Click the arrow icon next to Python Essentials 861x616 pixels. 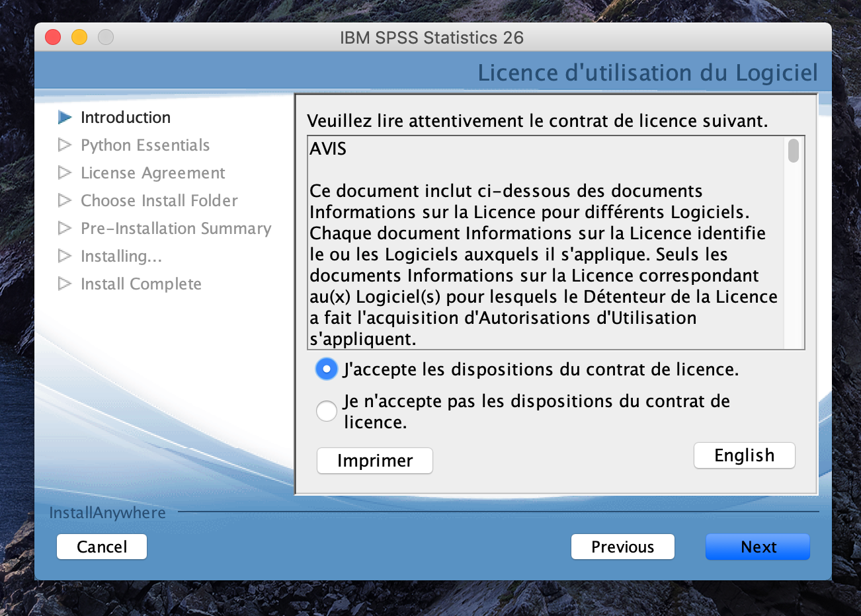[x=65, y=145]
